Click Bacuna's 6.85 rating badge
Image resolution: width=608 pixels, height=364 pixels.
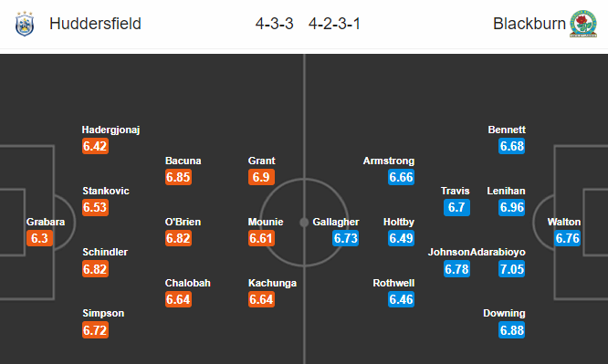pyautogui.click(x=178, y=177)
